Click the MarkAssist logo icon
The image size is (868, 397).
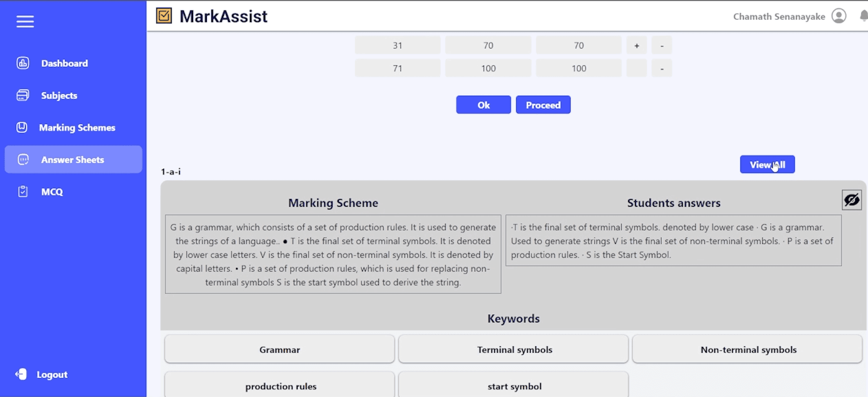(164, 16)
